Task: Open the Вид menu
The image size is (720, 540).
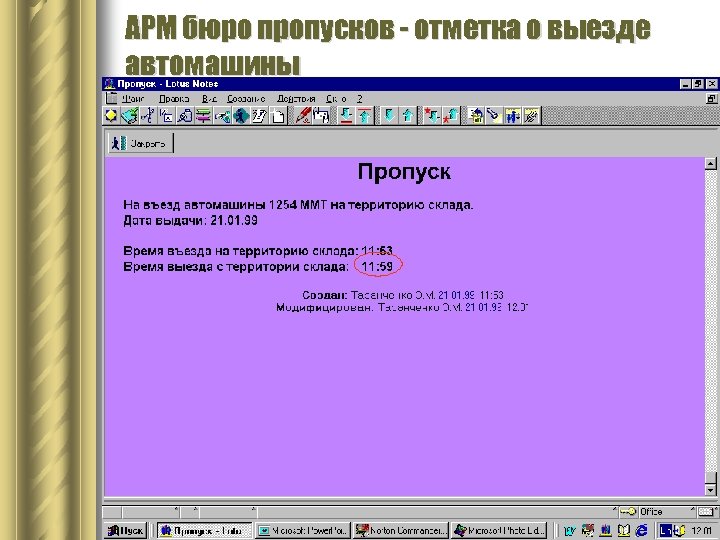Action: click(x=209, y=99)
